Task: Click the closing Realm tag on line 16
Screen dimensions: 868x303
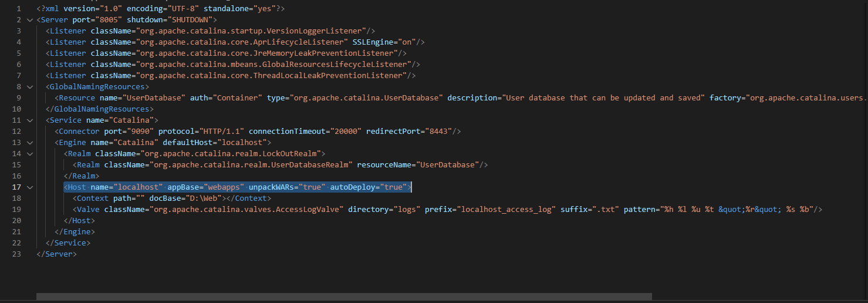Action: pos(82,176)
